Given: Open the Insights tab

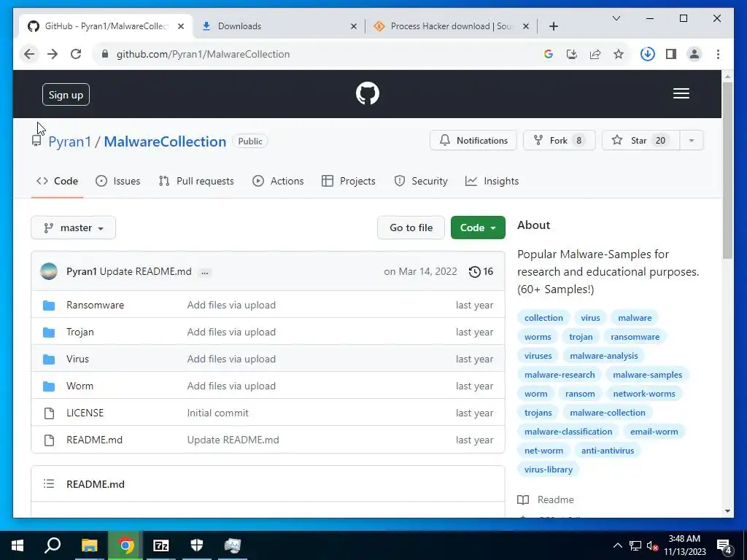Looking at the screenshot, I should 492,181.
